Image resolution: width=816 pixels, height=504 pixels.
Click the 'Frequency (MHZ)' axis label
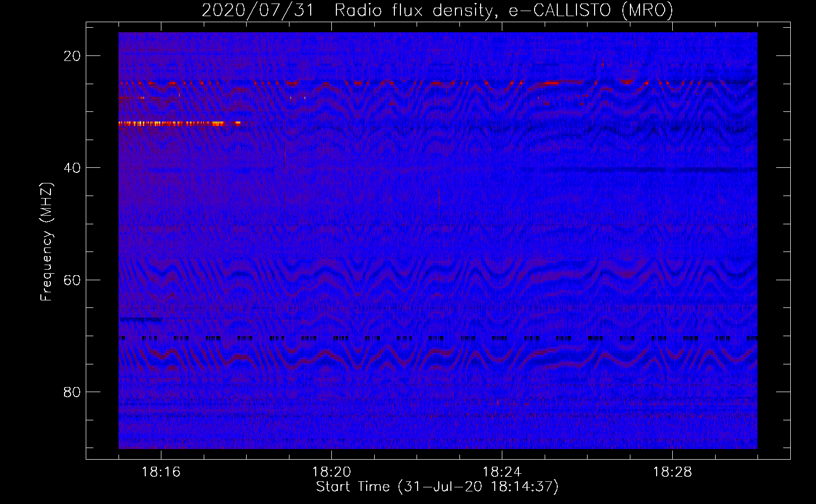[46, 242]
